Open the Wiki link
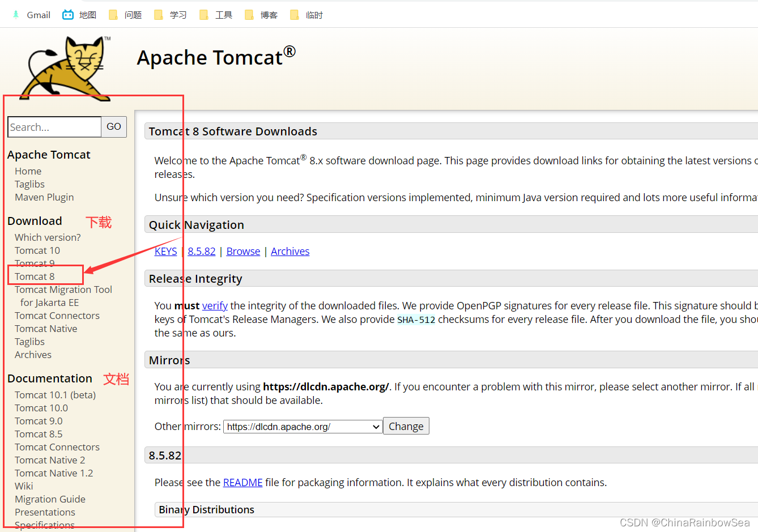The height and width of the screenshot is (532, 758). pyautogui.click(x=24, y=486)
